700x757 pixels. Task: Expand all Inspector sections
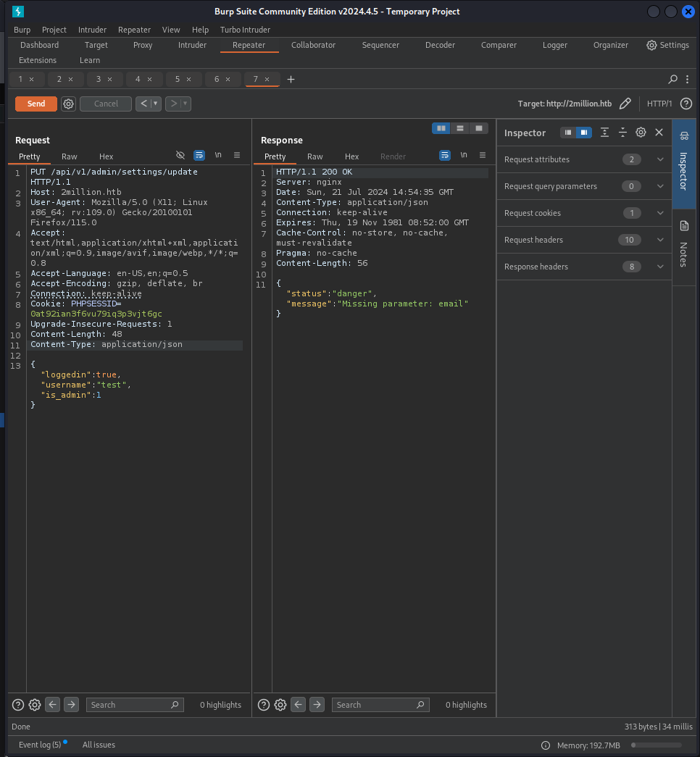[604, 133]
